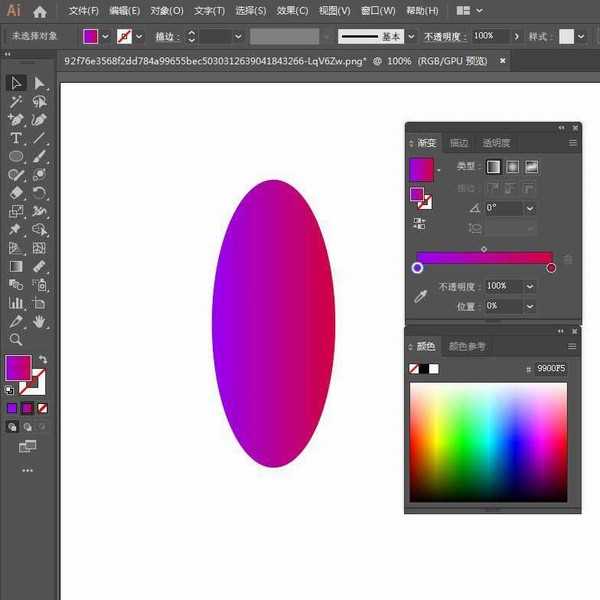Viewport: 600px width, 600px height.
Task: Switch to the 透明度 panel tab
Action: 496,143
